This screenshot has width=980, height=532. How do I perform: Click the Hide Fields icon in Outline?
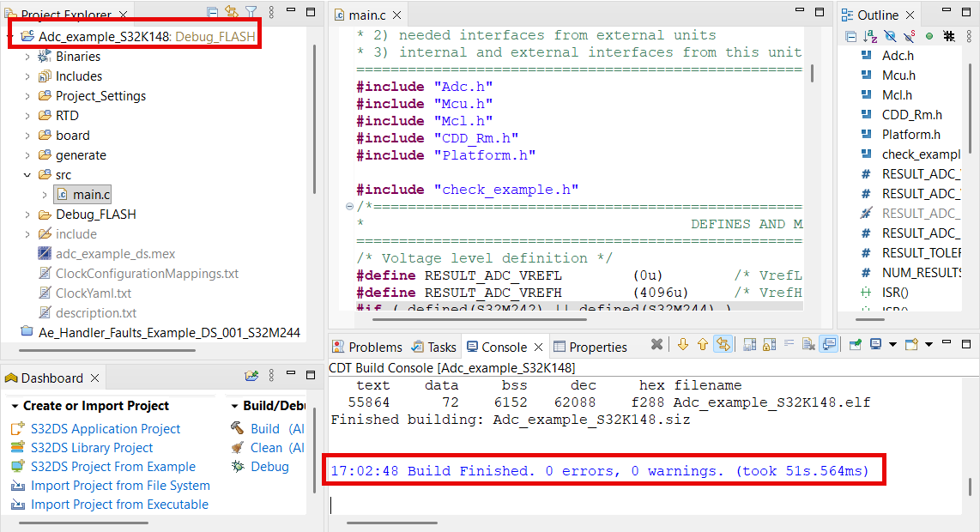pos(890,36)
